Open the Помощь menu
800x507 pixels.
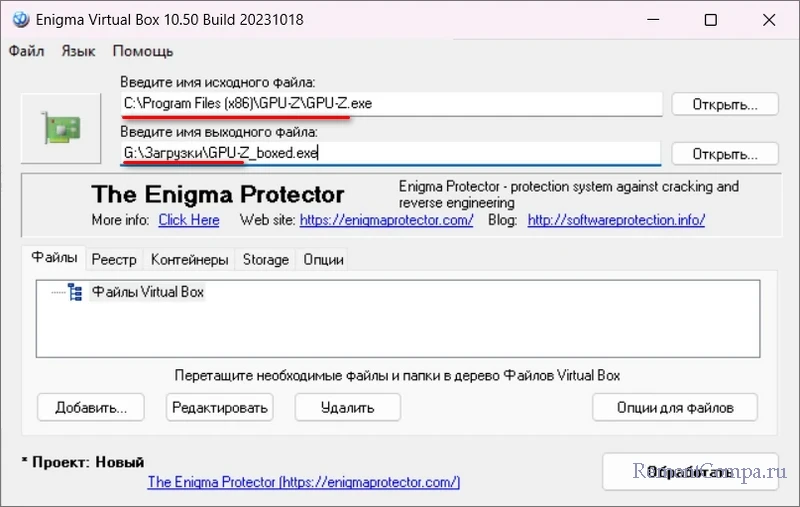click(143, 51)
